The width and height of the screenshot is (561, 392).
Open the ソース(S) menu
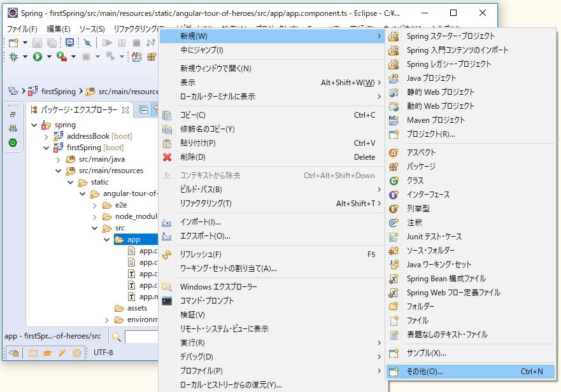pyautogui.click(x=92, y=29)
